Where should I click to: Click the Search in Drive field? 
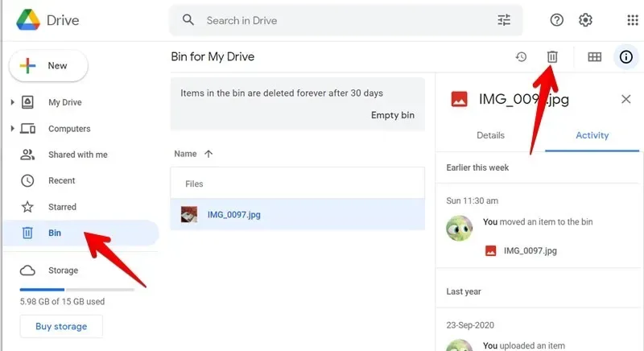pos(346,20)
